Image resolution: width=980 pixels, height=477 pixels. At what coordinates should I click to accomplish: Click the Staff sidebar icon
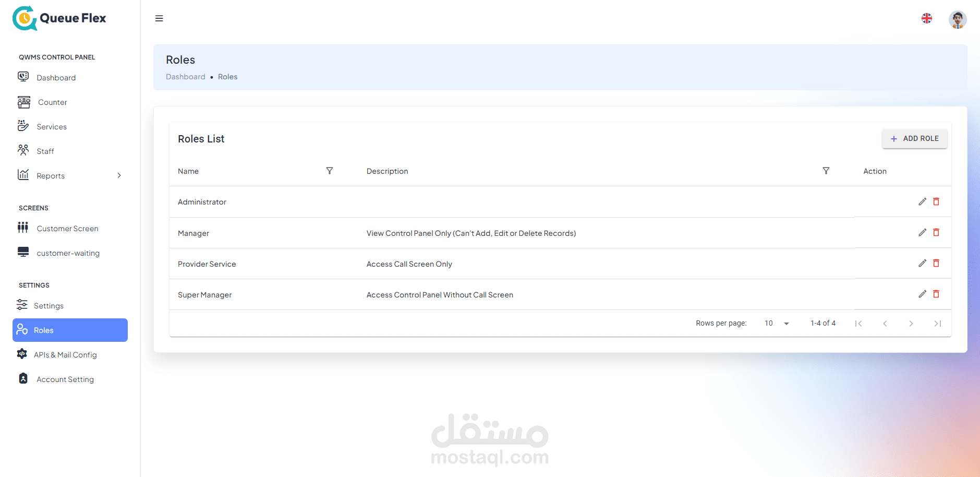click(23, 150)
